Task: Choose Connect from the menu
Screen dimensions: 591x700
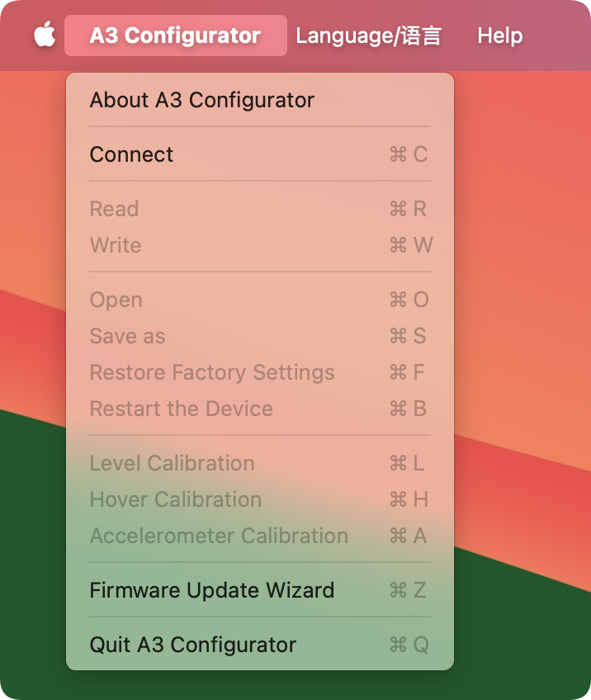Action: (x=132, y=154)
